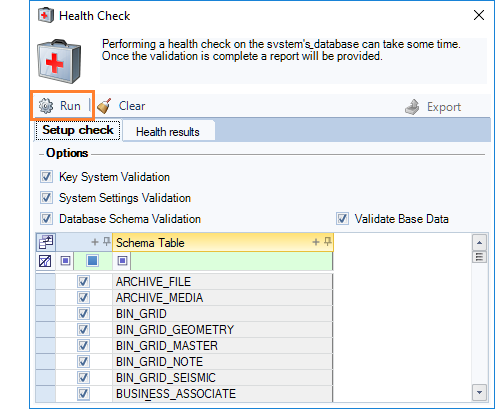Click the scrollbar thumb grip
Image resolution: width=495 pixels, height=409 pixels.
pos(479,257)
